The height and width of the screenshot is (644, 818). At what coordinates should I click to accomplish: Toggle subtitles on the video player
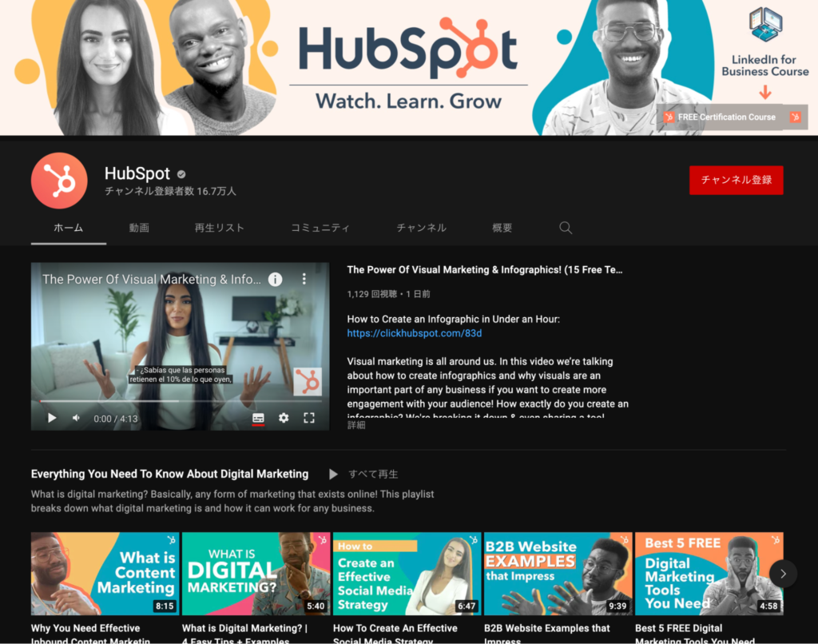pyautogui.click(x=258, y=418)
